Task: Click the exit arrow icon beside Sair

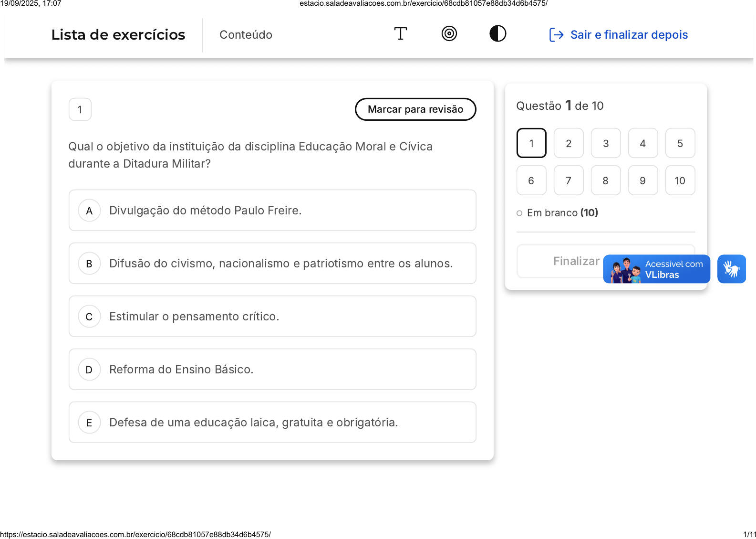Action: (x=556, y=35)
